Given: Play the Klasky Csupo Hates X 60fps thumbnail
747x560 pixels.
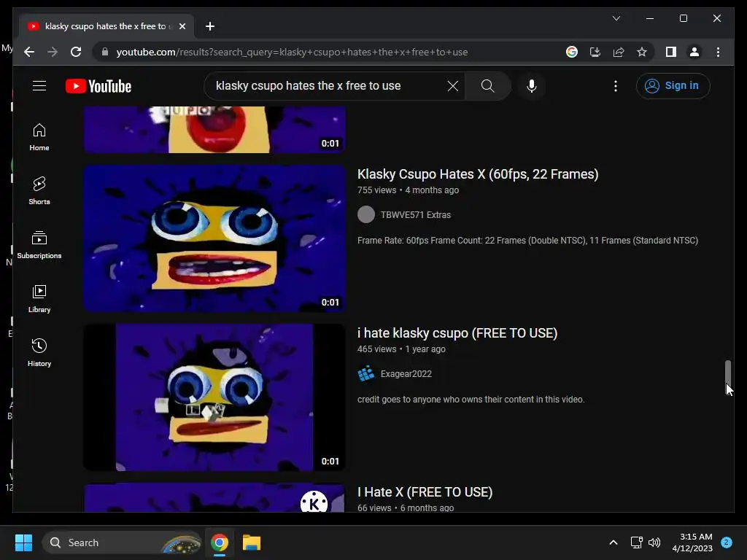Looking at the screenshot, I should (214, 238).
